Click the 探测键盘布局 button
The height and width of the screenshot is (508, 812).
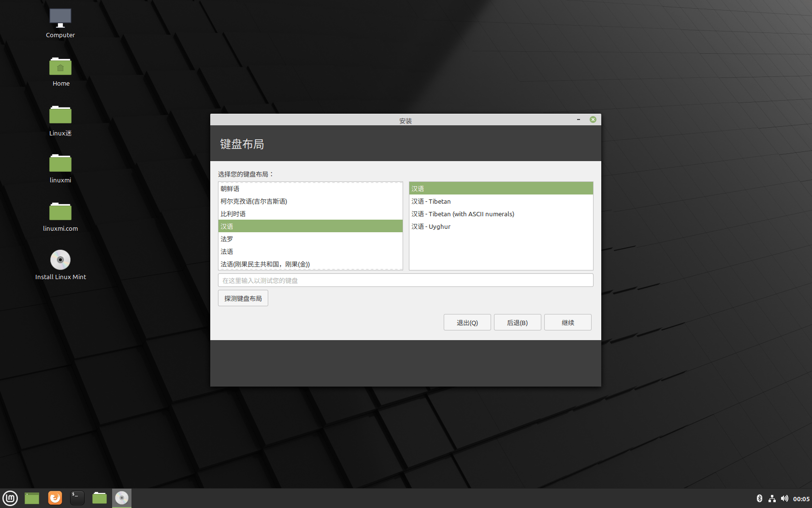(x=243, y=298)
